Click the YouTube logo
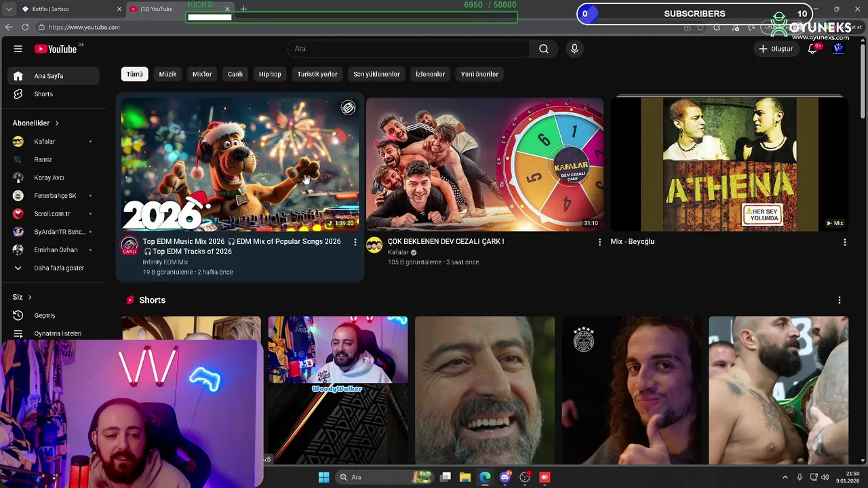 pyautogui.click(x=56, y=49)
